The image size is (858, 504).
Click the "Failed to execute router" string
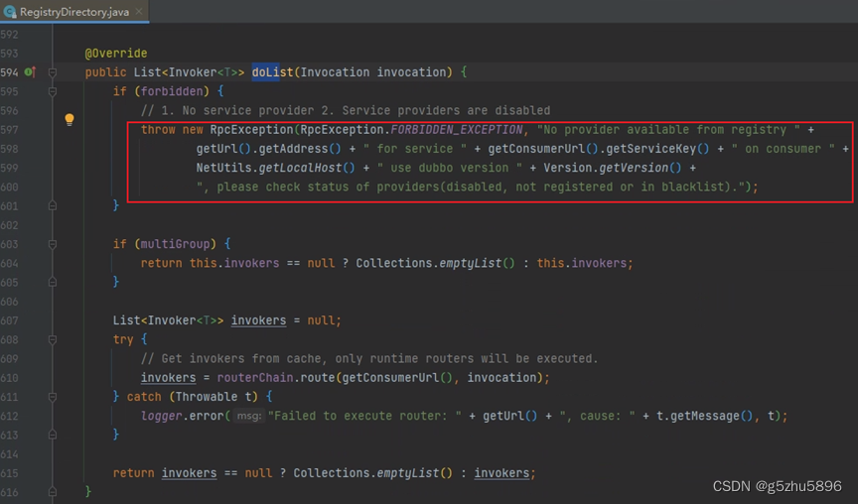(x=364, y=416)
